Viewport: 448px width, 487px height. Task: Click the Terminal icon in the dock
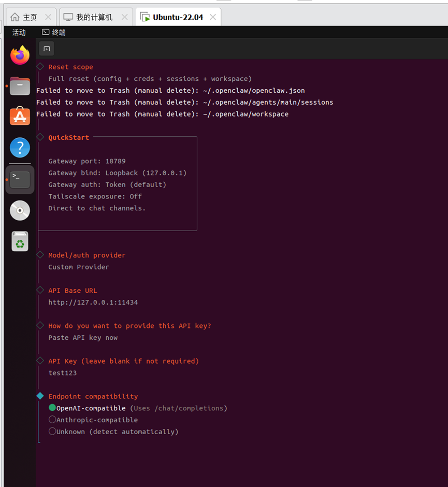[20, 180]
